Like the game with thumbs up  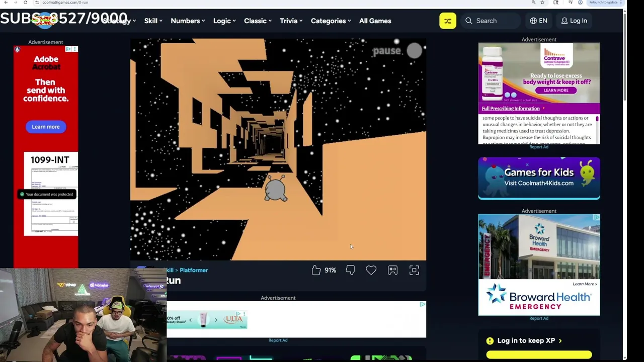(x=316, y=270)
